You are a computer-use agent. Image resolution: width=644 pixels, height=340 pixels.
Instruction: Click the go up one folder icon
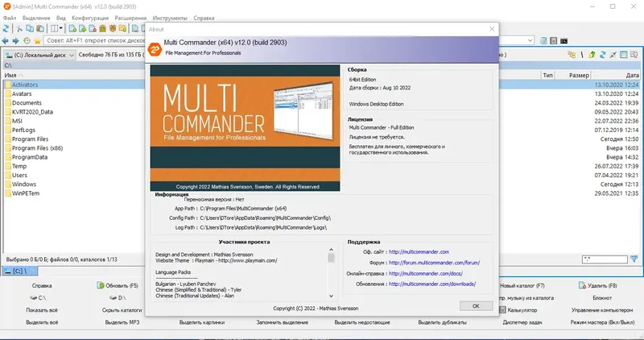click(592, 55)
